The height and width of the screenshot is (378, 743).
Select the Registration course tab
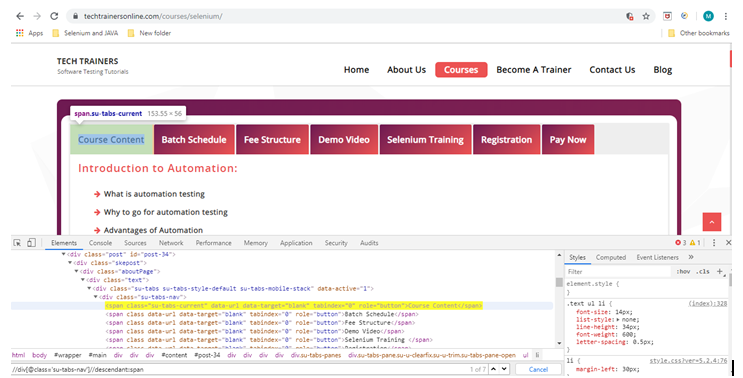tap(507, 140)
